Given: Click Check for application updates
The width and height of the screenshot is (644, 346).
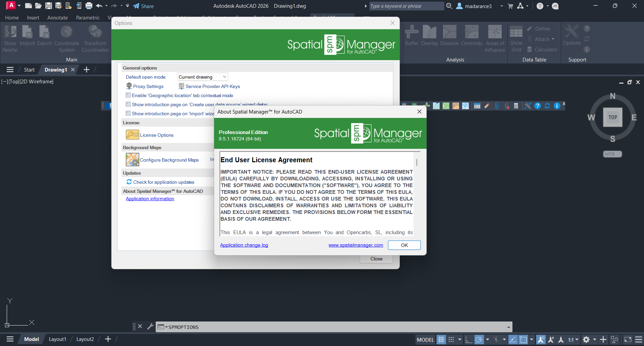Looking at the screenshot, I should point(160,182).
